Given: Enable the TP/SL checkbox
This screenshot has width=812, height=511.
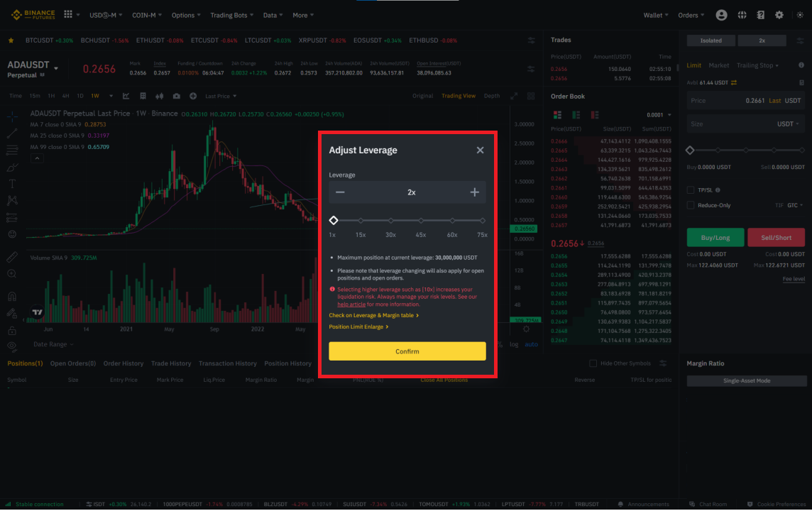Looking at the screenshot, I should click(691, 190).
